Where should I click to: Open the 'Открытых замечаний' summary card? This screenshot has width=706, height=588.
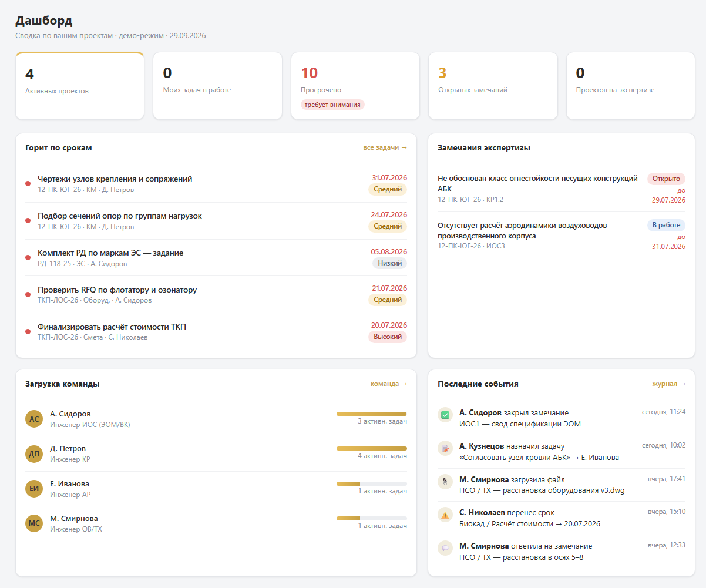tap(493, 86)
